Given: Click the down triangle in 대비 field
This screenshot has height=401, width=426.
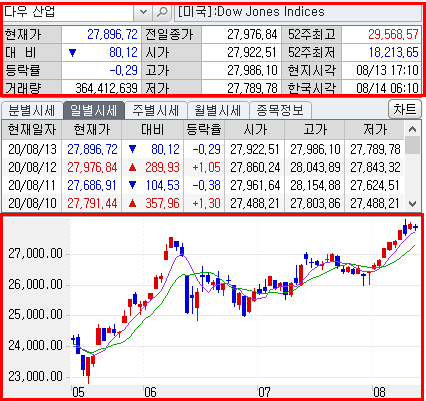Looking at the screenshot, I should 72,53.
